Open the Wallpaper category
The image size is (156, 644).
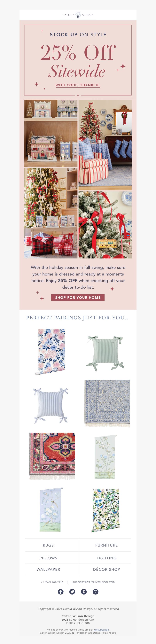click(x=48, y=569)
